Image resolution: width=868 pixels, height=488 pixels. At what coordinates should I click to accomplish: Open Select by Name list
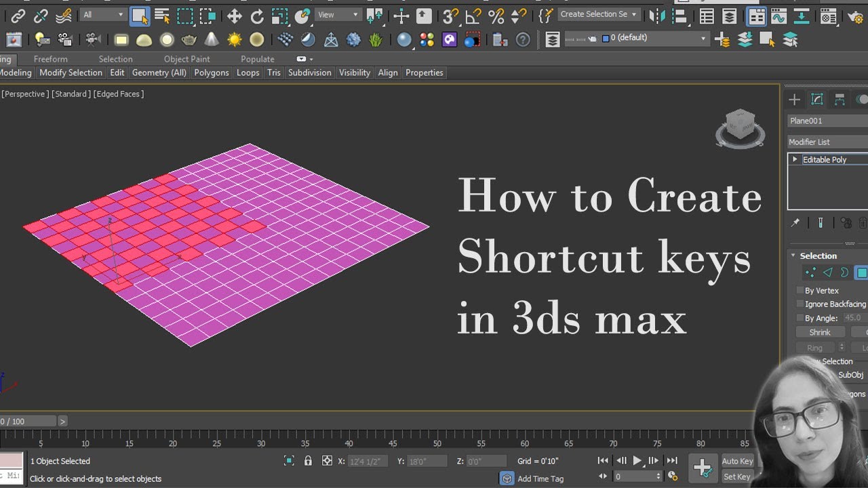tap(162, 16)
